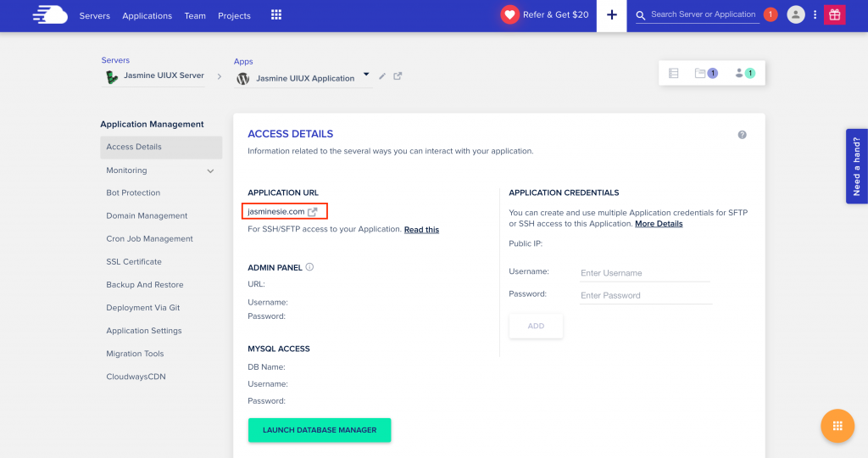
Task: Expand the Monitoring submenu chevron
Action: tap(210, 171)
